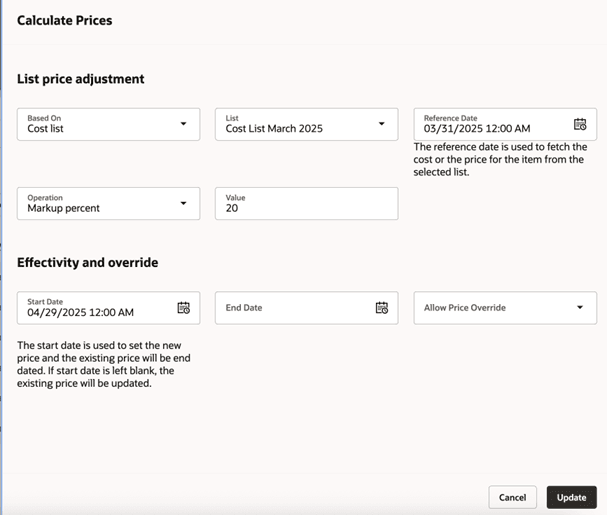Open the Start Date calendar picker
This screenshot has width=607, height=515.
pyautogui.click(x=183, y=308)
